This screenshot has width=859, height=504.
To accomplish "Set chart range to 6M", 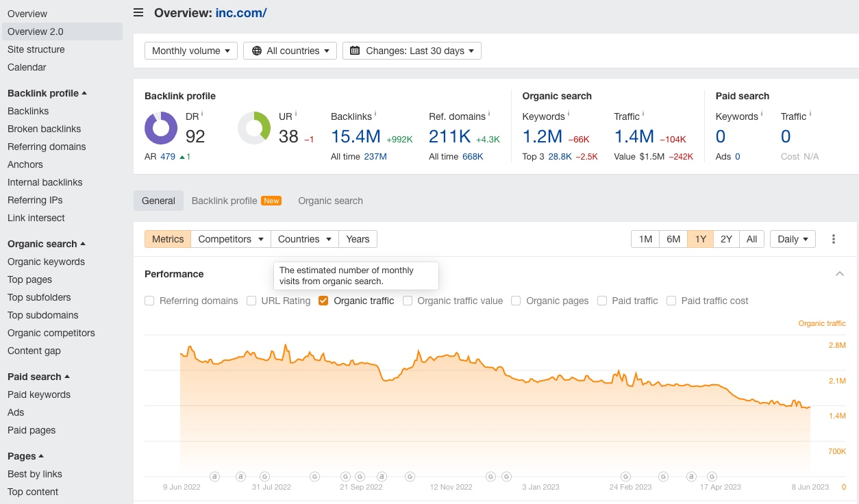I will [673, 239].
